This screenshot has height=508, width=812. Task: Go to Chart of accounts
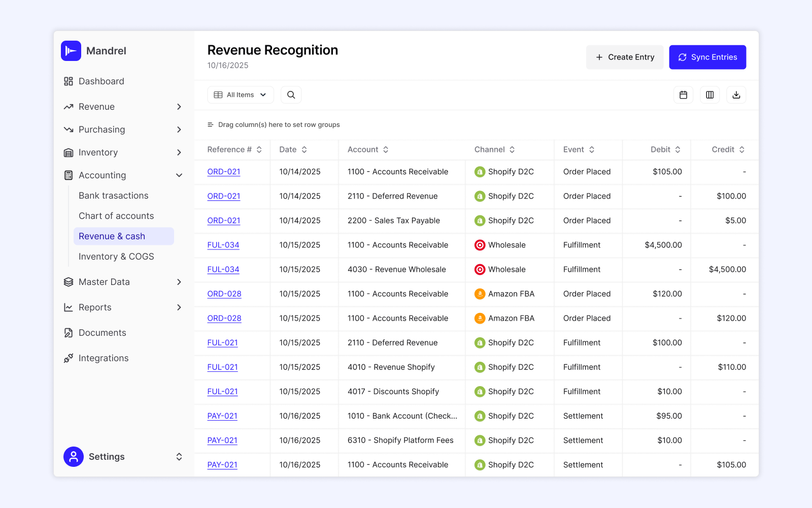coord(116,215)
